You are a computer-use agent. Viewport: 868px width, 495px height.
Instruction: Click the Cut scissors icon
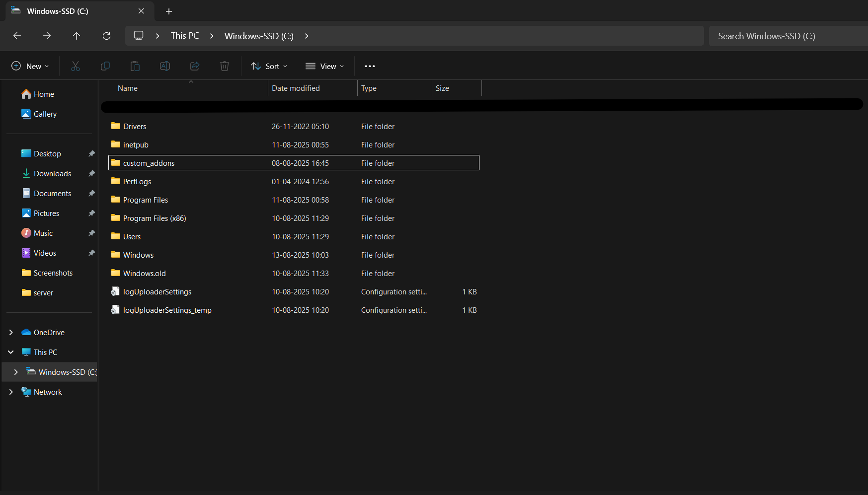[x=76, y=66]
